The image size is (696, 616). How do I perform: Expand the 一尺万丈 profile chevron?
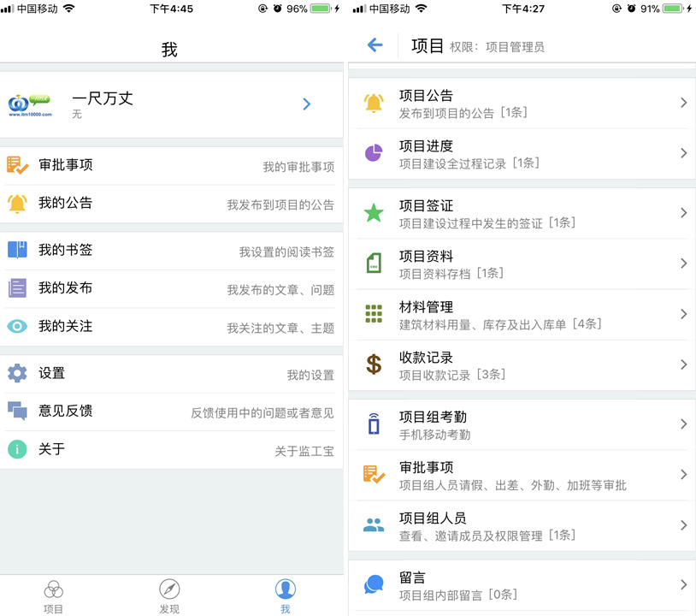point(306,104)
